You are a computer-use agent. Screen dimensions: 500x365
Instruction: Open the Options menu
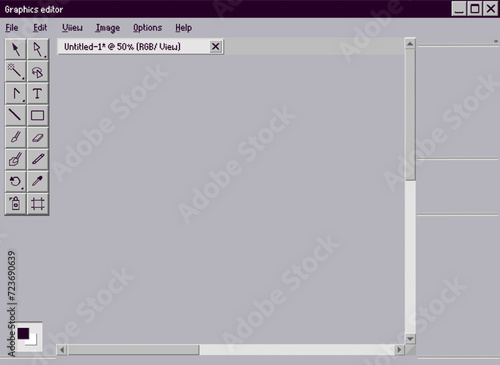(x=147, y=28)
